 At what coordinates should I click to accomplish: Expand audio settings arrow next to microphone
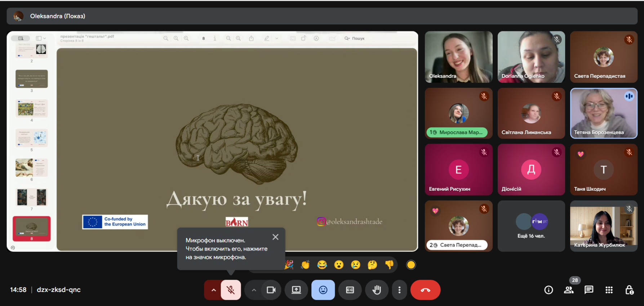click(213, 290)
